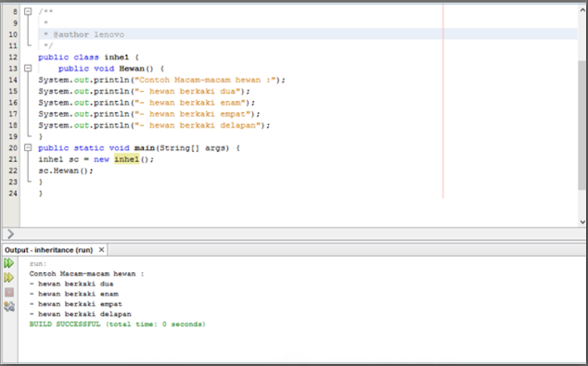Click the editor vertical scrollbar thumb

[x=582, y=125]
